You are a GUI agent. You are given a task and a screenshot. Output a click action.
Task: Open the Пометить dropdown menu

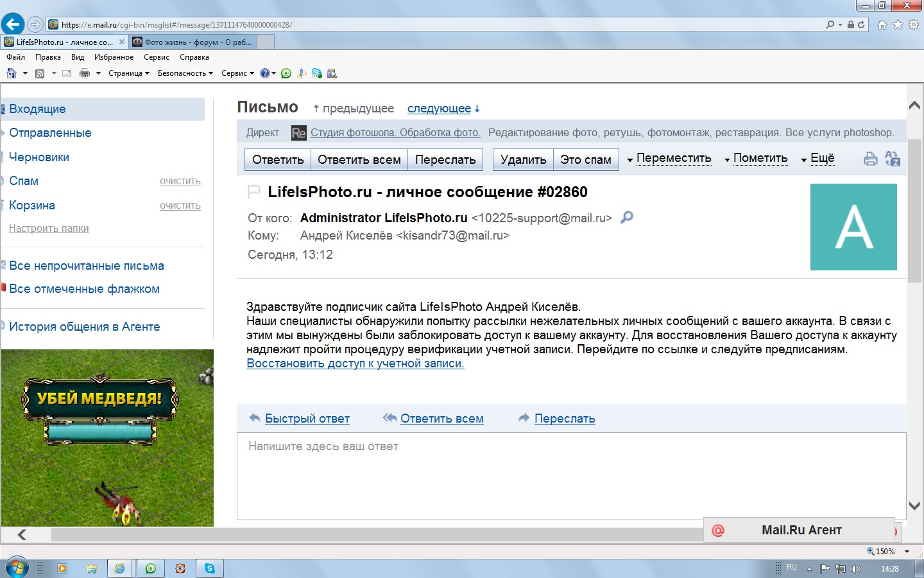(756, 159)
